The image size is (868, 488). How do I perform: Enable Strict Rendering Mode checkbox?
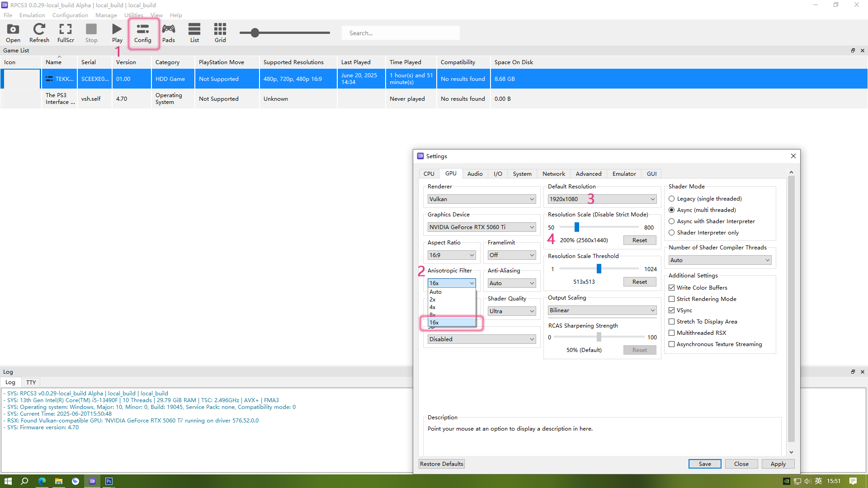[x=671, y=299]
